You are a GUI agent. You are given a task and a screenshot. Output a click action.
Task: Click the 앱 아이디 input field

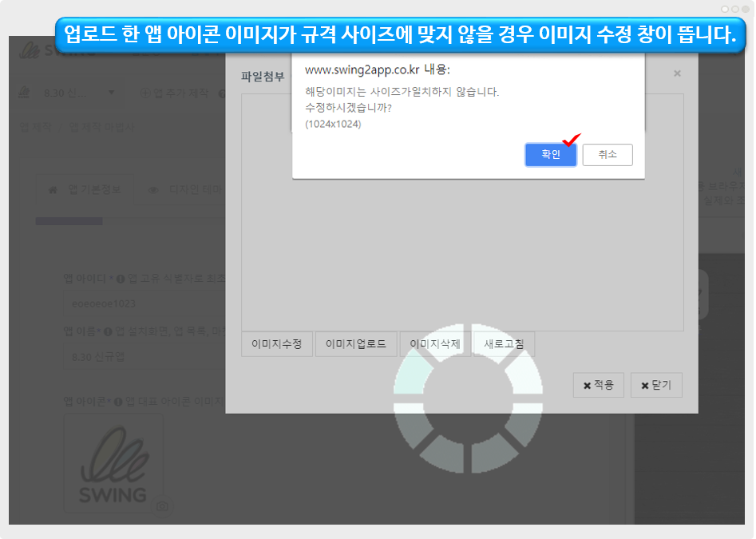144,304
